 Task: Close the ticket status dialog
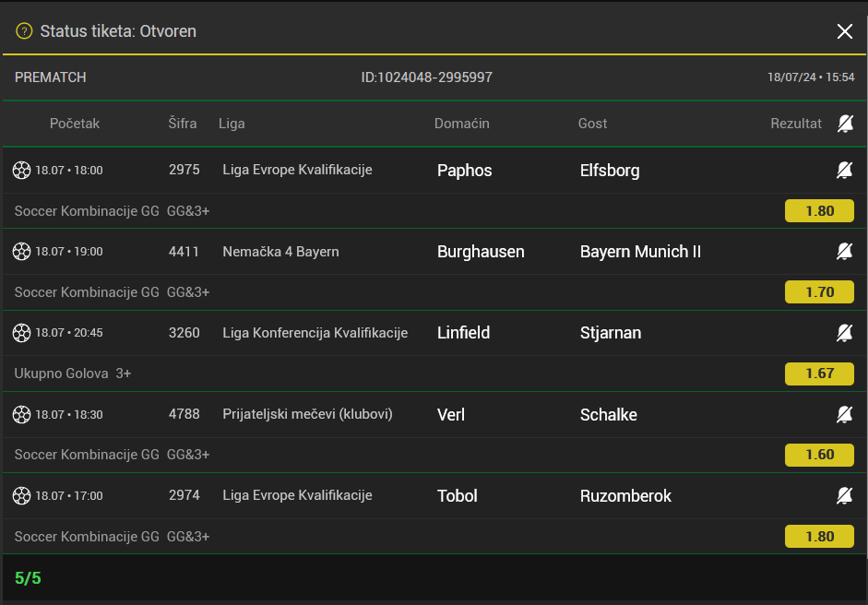pos(844,31)
